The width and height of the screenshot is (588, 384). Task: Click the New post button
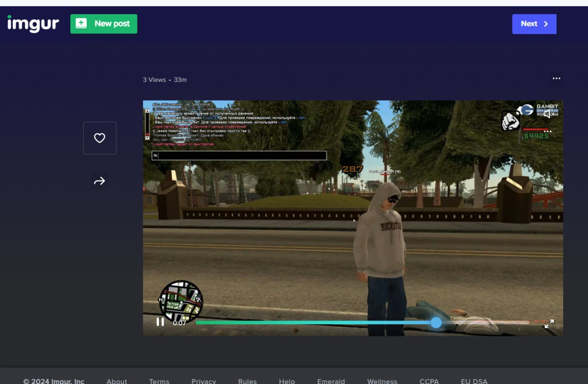point(104,24)
